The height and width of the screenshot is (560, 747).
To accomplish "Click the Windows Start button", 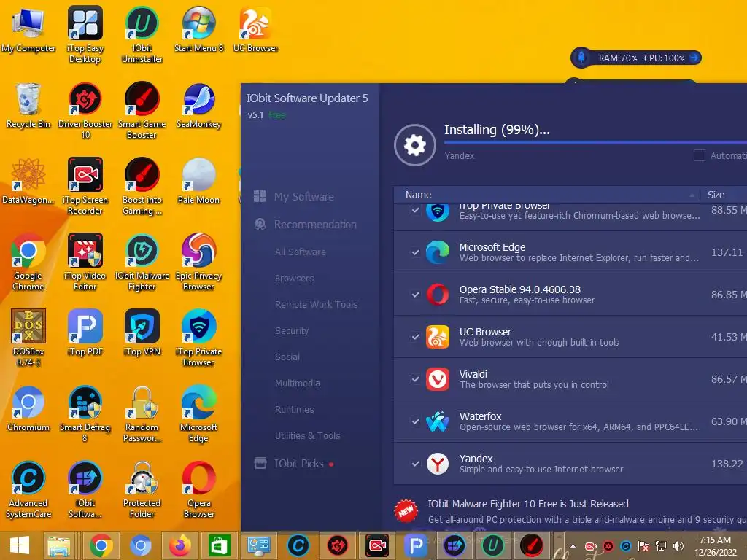I will (x=20, y=545).
